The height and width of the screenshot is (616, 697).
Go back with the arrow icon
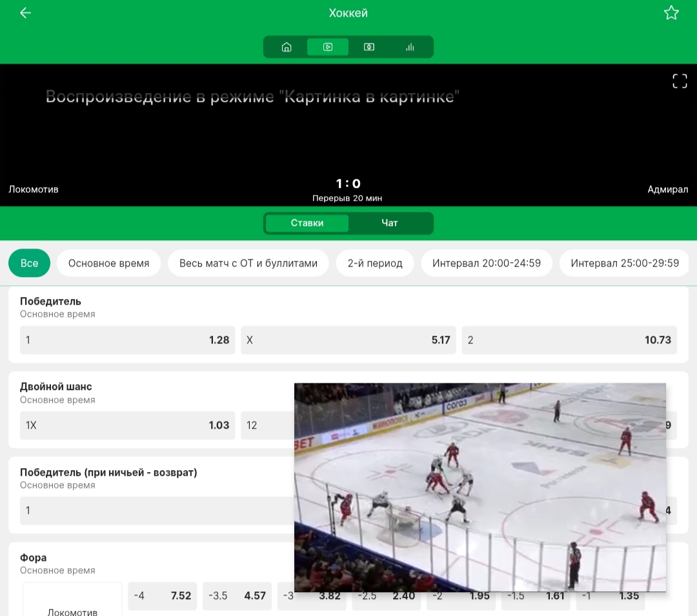pos(25,12)
